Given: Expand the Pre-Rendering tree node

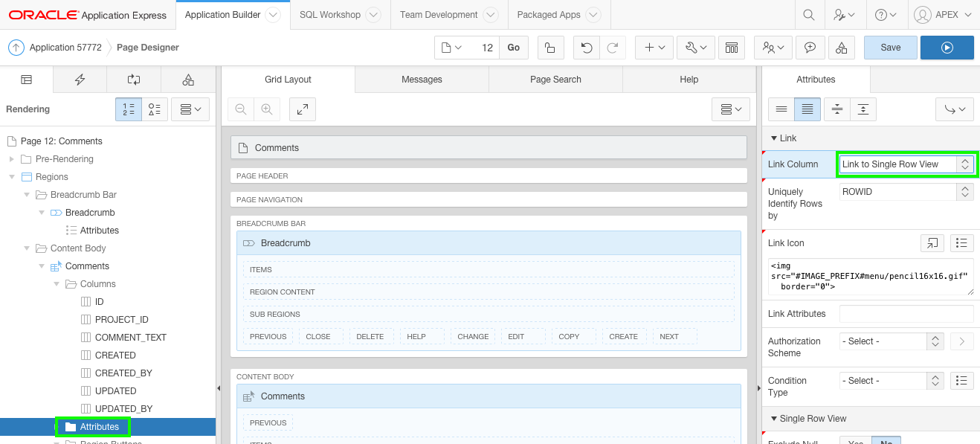Looking at the screenshot, I should pos(12,159).
